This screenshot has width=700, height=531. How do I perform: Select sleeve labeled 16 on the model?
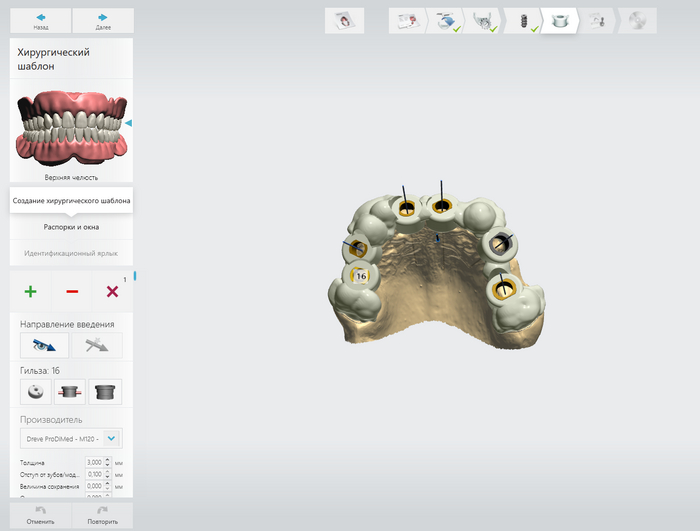click(361, 276)
